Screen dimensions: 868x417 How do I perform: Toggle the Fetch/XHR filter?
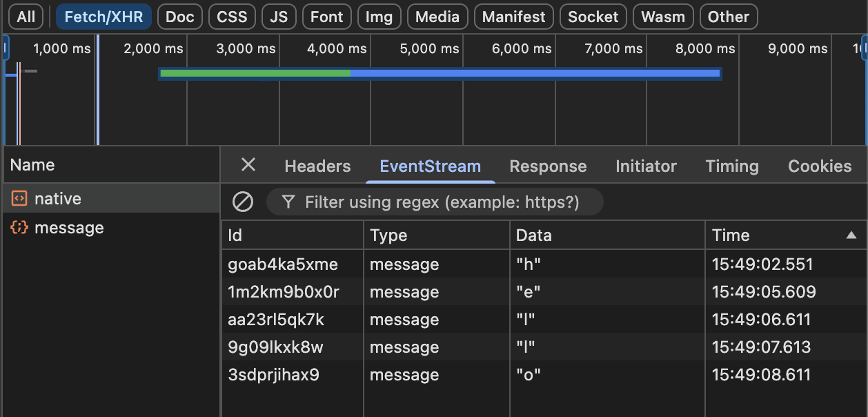pos(103,17)
